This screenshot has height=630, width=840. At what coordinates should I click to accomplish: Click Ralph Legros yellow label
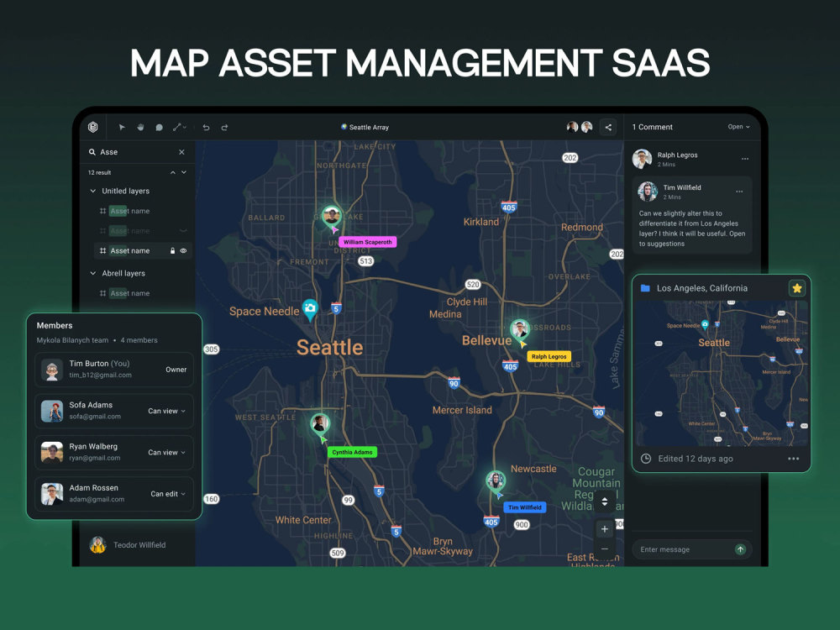coord(549,356)
